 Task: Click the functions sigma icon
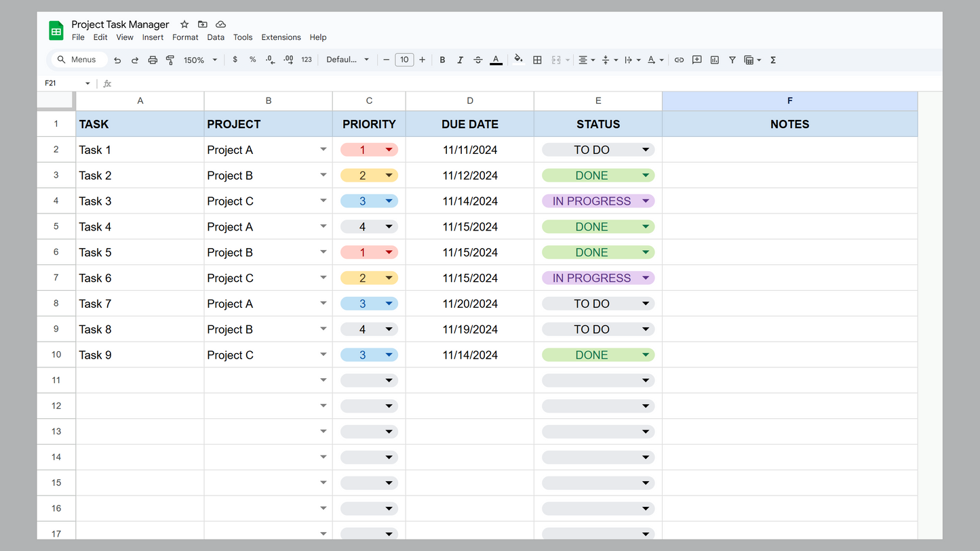(x=773, y=60)
